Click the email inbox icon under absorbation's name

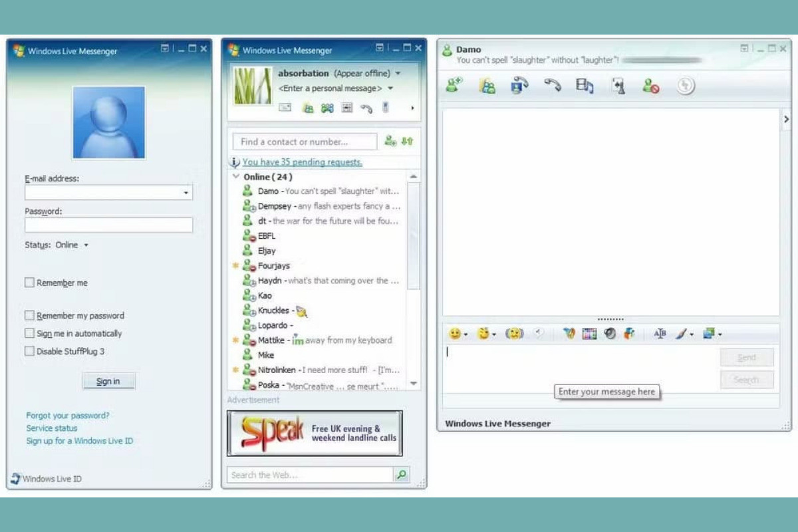point(285,107)
